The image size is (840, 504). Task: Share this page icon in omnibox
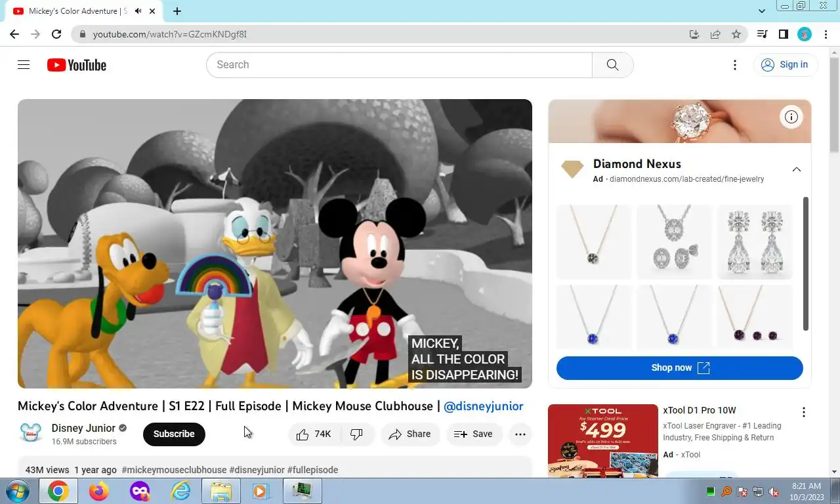pyautogui.click(x=715, y=34)
